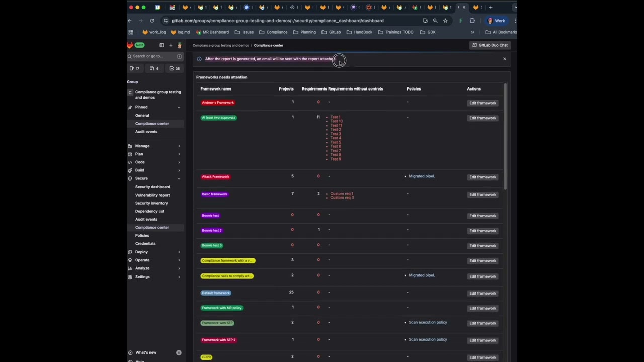Expand the Deploy sidebar section
This screenshot has height=362, width=644.
154,252
